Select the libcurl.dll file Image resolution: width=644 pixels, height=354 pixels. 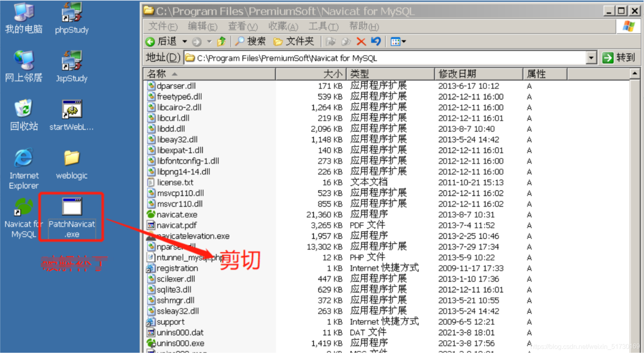point(169,118)
